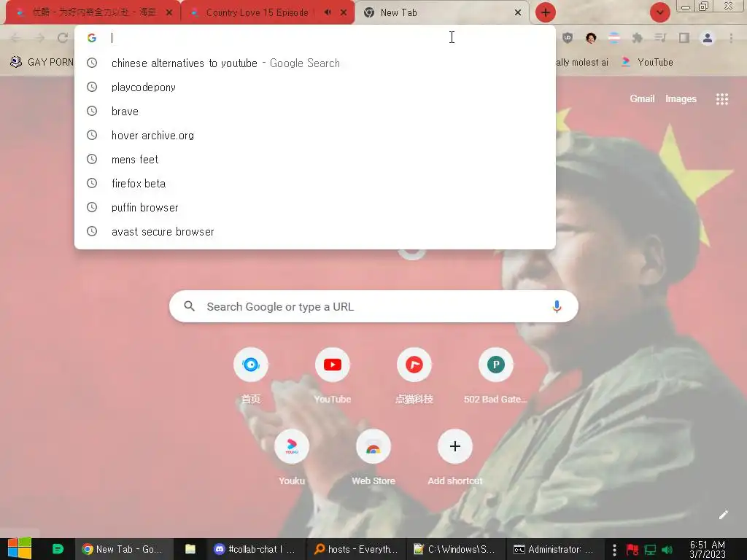This screenshot has height=560, width=747.
Task: Open the Gmail link
Action: pyautogui.click(x=642, y=98)
